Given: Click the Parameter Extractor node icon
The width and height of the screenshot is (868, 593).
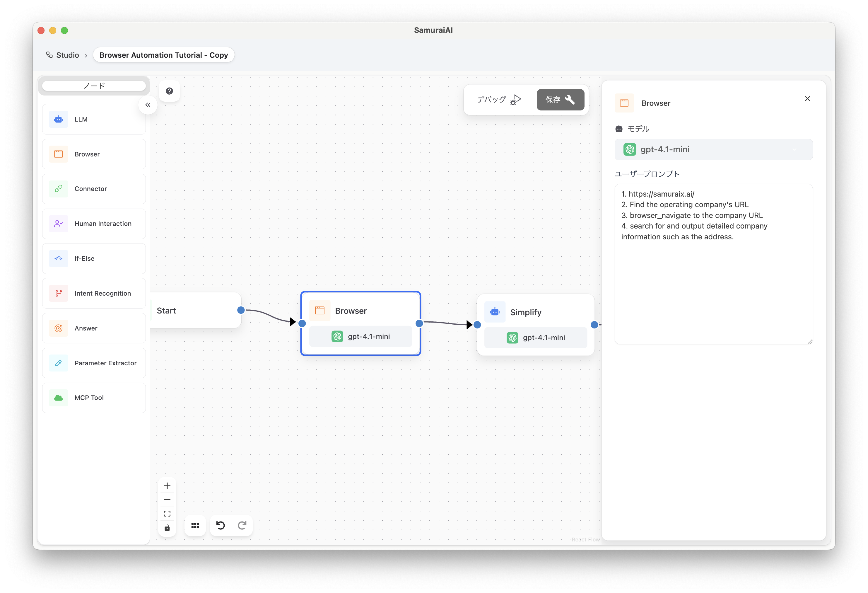Looking at the screenshot, I should 58,363.
